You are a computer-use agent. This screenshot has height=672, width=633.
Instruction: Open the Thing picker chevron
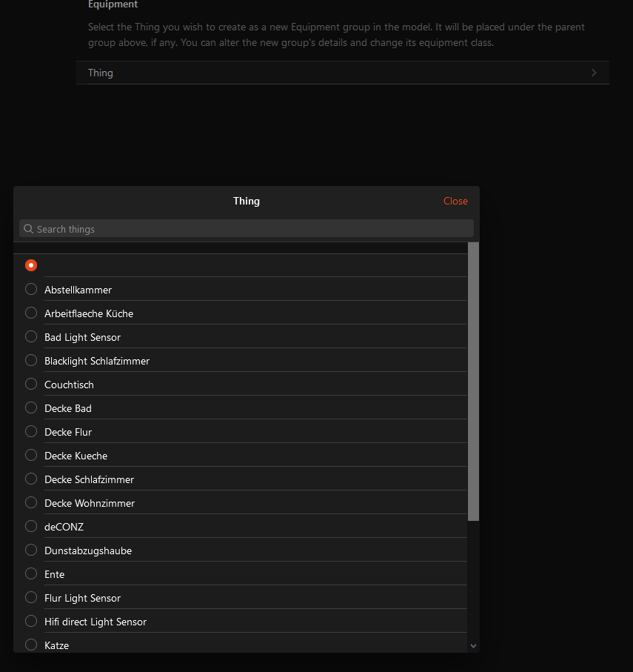[594, 72]
